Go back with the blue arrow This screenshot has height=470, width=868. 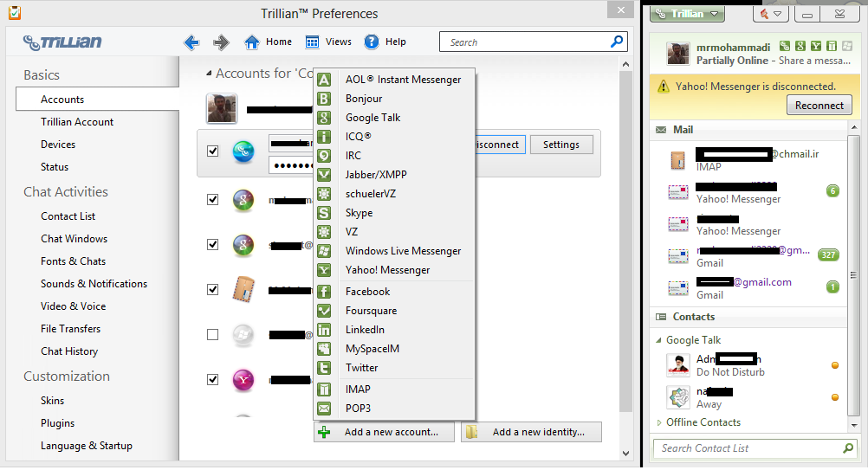point(191,42)
